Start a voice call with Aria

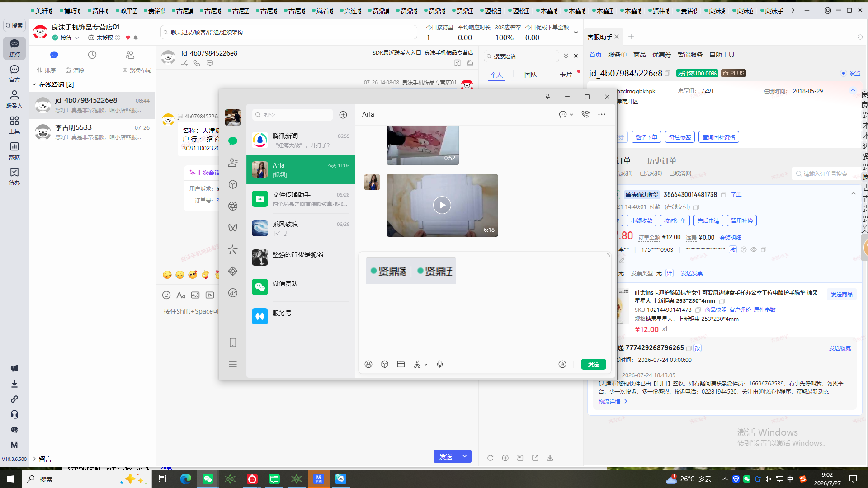pyautogui.click(x=585, y=114)
